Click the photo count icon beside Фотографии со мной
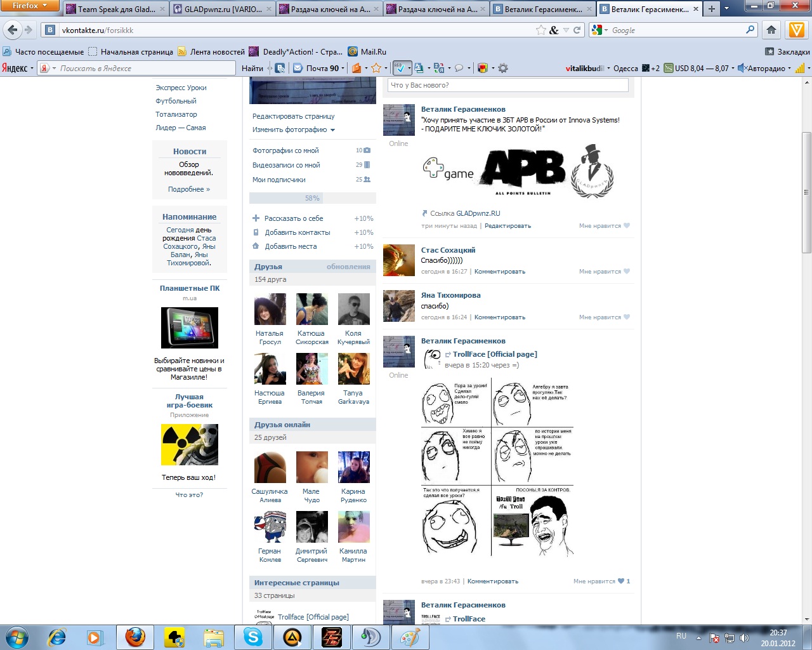The image size is (812, 650). pos(367,150)
